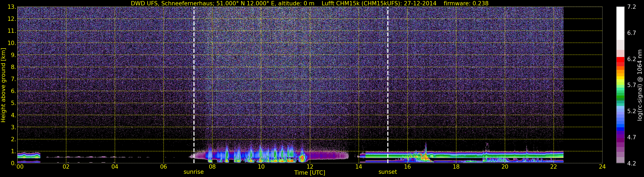Click the "6.7" colorbar tick label
This screenshot has width=644, height=177.
click(632, 33)
